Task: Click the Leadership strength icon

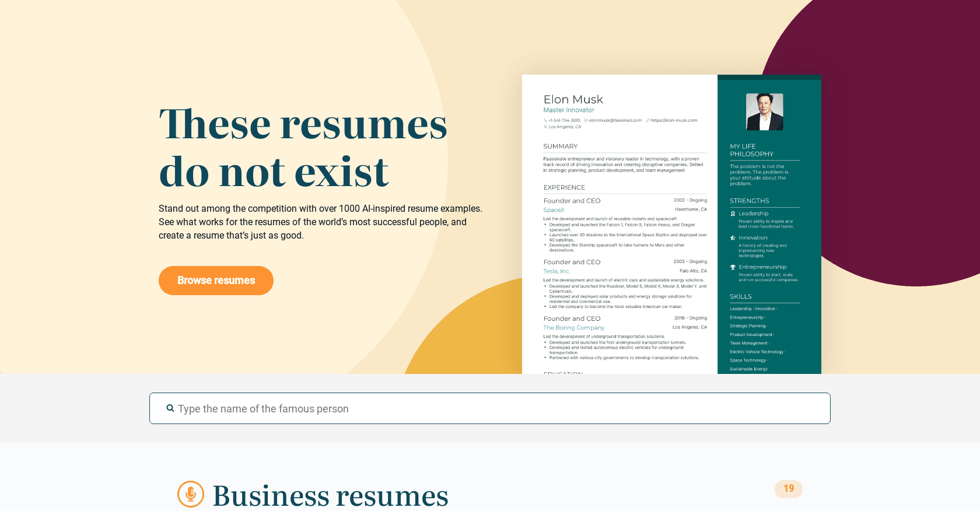Action: [x=733, y=213]
